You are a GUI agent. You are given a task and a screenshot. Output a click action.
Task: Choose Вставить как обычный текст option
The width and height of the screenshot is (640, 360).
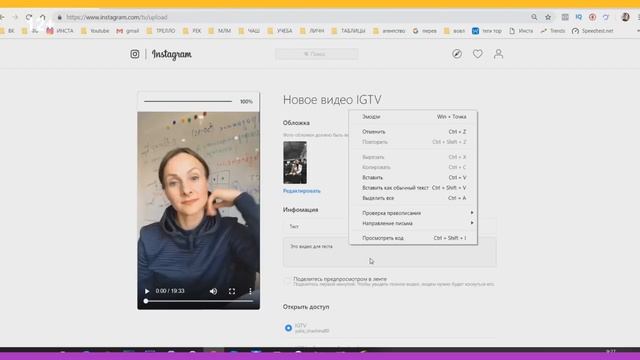point(413,188)
